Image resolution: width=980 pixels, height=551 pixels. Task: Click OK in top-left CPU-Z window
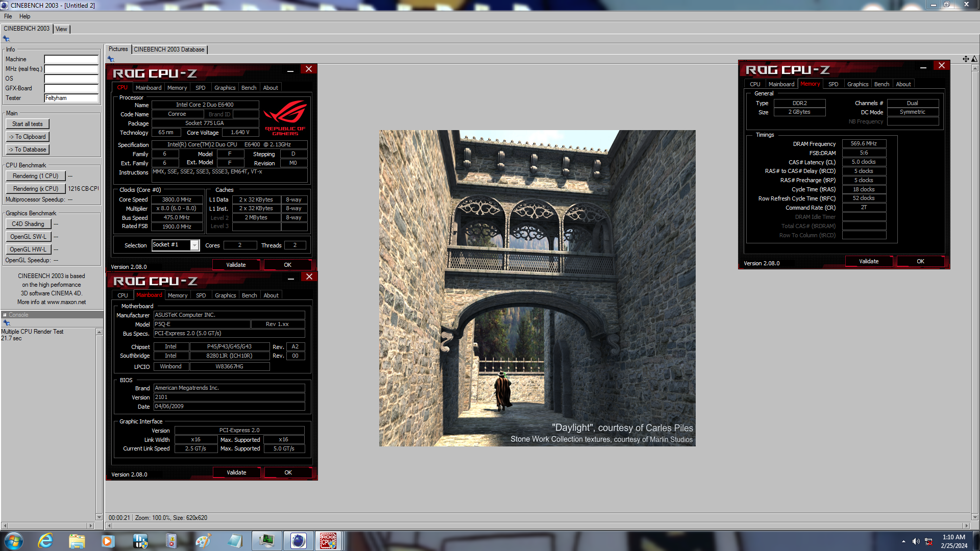[x=287, y=265]
